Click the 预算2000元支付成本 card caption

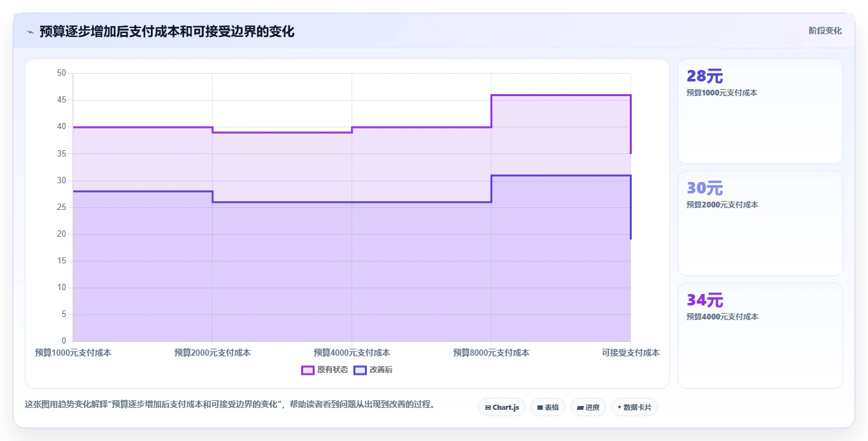(x=722, y=205)
